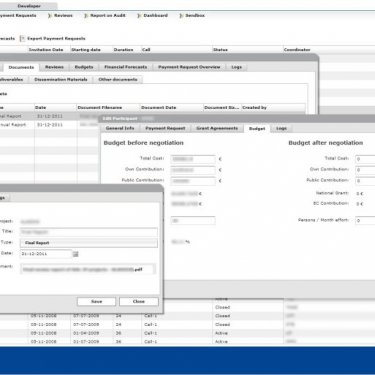Click the attached pdf document field
This screenshot has width=375, height=375.
(x=88, y=269)
